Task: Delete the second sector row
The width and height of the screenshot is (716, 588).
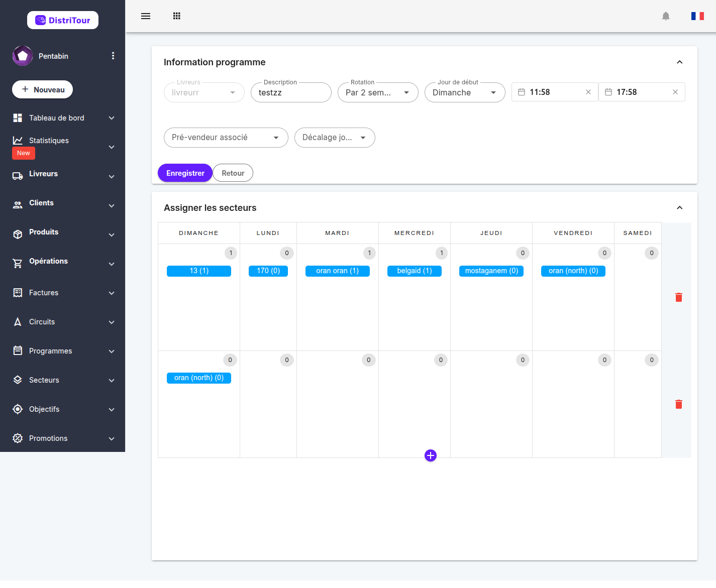Action: 679,404
